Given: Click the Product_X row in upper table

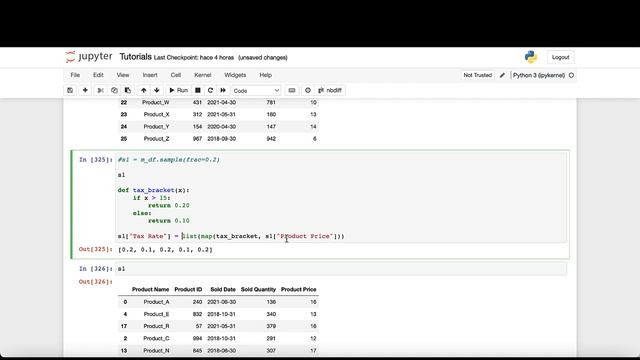Looking at the screenshot, I should click(x=218, y=114).
